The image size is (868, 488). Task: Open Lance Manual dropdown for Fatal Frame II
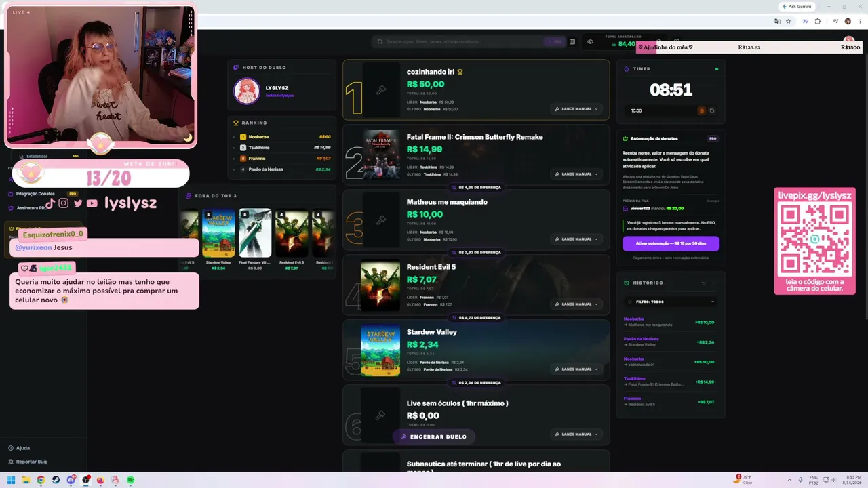[576, 174]
